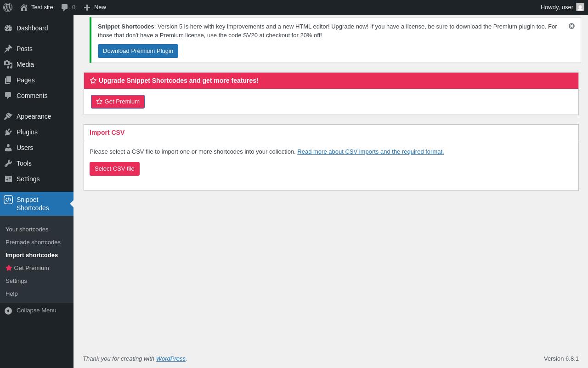Click the Pages icon in sidebar
The image size is (588, 368).
coord(8,80)
